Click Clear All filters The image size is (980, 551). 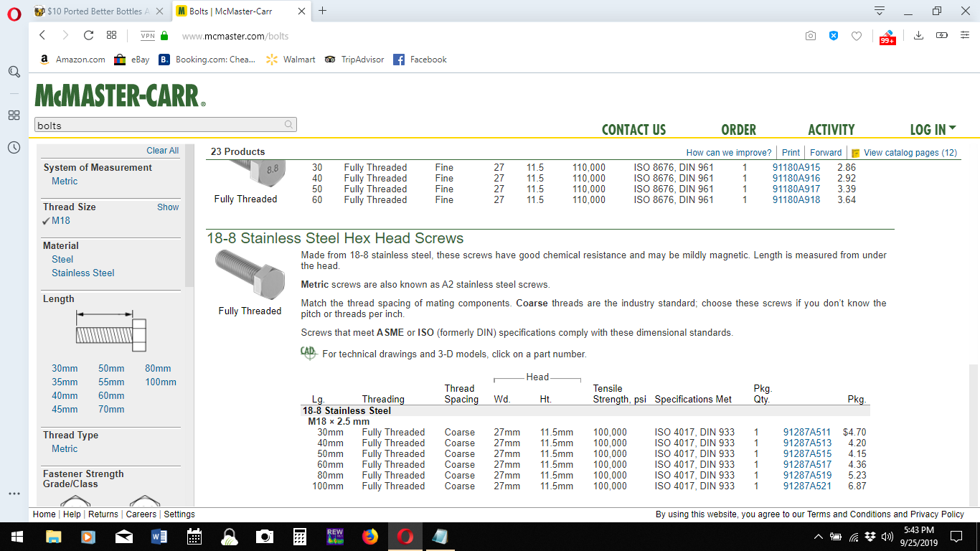coord(162,151)
